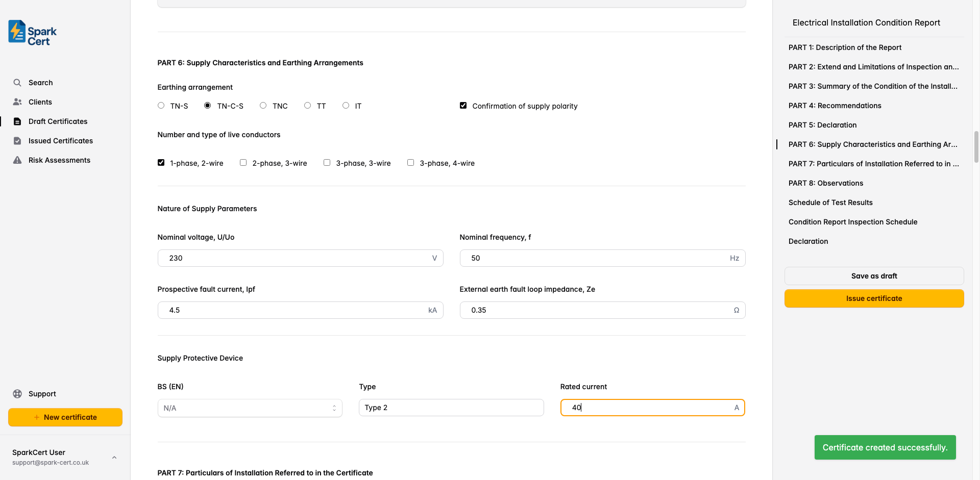Go to Schedule of Test Results

pyautogui.click(x=830, y=203)
